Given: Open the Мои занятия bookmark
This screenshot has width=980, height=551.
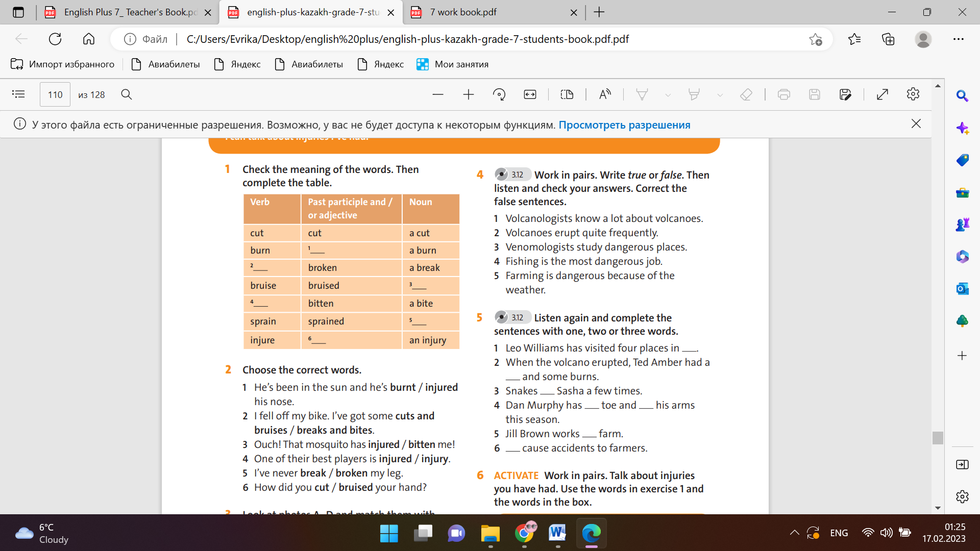Looking at the screenshot, I should click(453, 64).
